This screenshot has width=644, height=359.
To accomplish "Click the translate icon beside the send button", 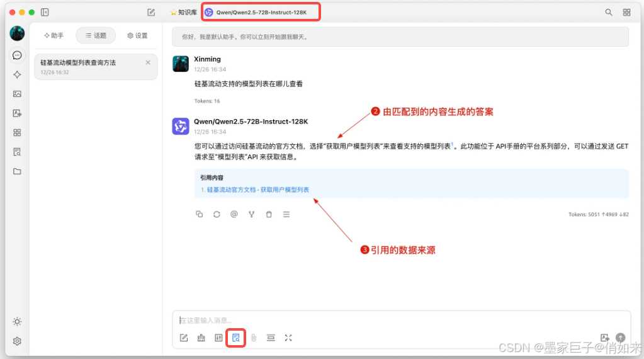I will coord(604,338).
